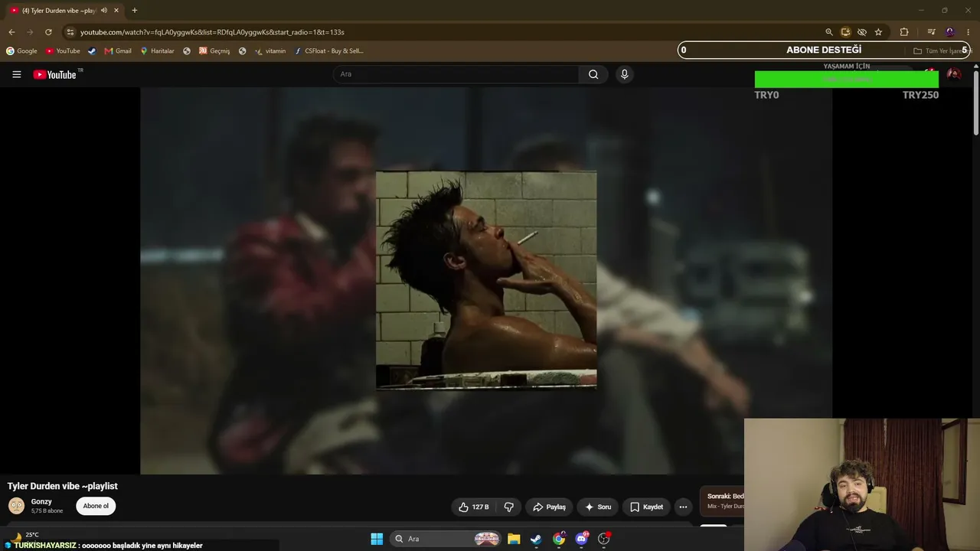Open Discord from the taskbar

tap(582, 539)
